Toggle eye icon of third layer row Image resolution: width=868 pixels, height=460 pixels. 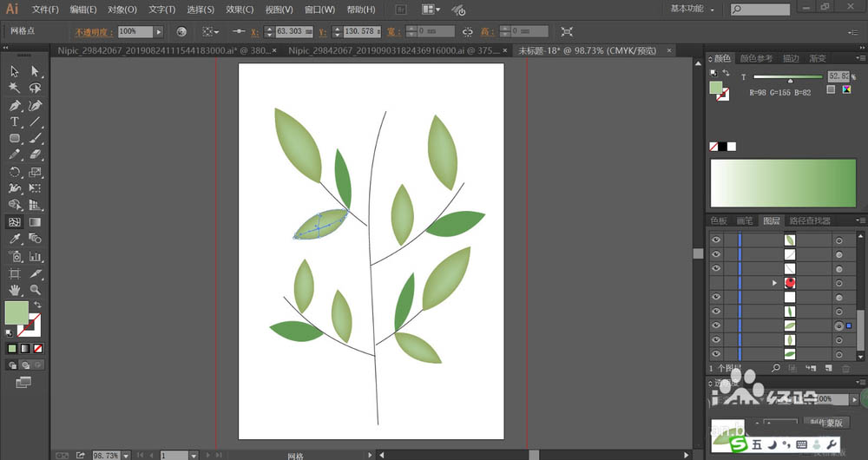pos(716,268)
